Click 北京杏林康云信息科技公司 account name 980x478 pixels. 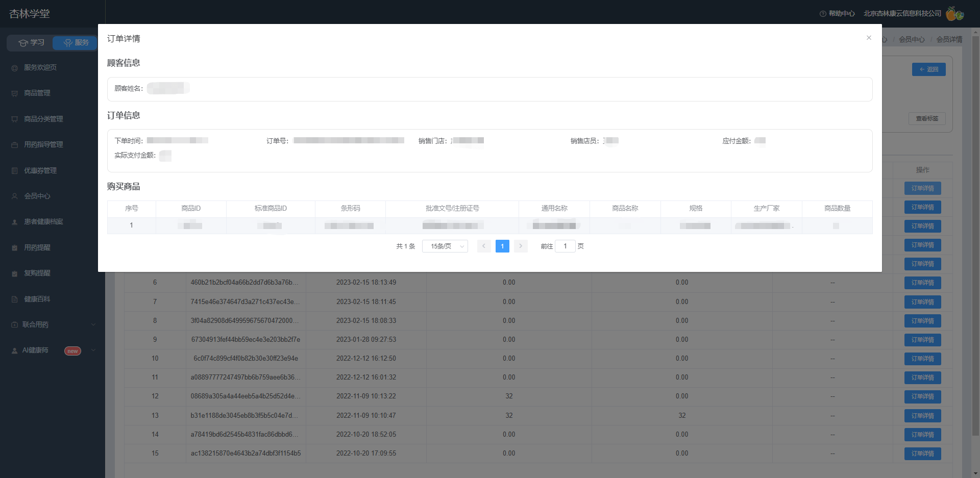(x=902, y=14)
